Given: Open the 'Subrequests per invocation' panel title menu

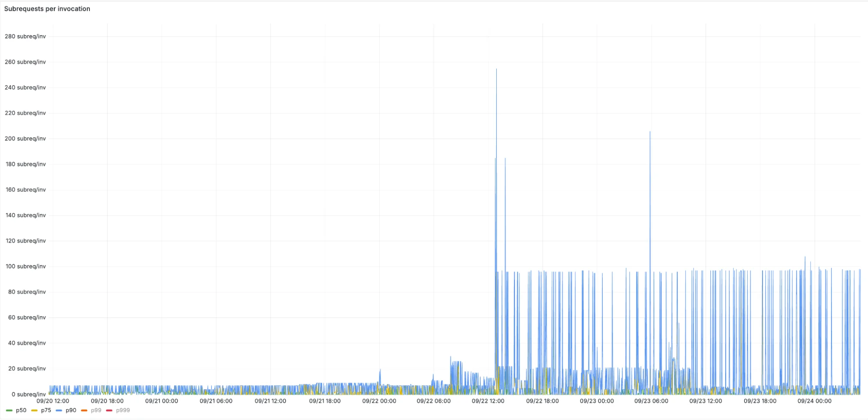Looking at the screenshot, I should [x=47, y=9].
